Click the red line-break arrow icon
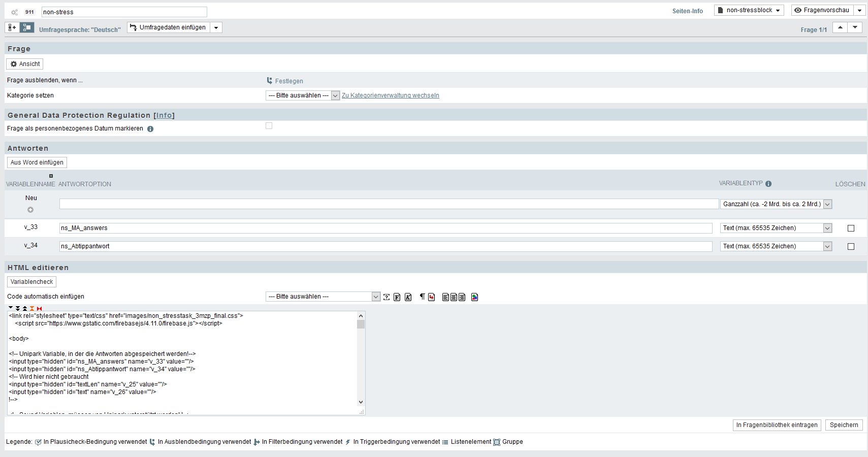 point(431,297)
